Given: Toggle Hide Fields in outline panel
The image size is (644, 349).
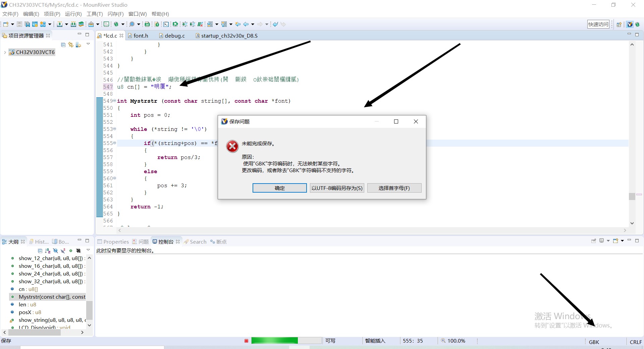Looking at the screenshot, I should click(x=55, y=251).
